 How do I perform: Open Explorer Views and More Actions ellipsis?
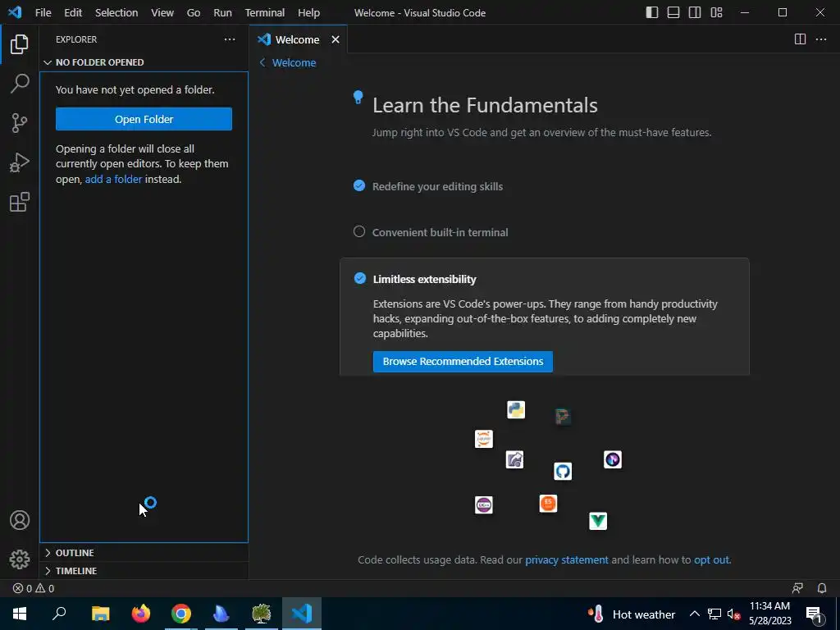[230, 39]
